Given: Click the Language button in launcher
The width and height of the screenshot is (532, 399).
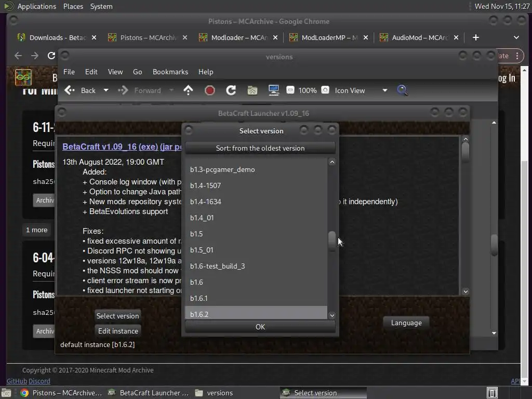Looking at the screenshot, I should (406, 323).
